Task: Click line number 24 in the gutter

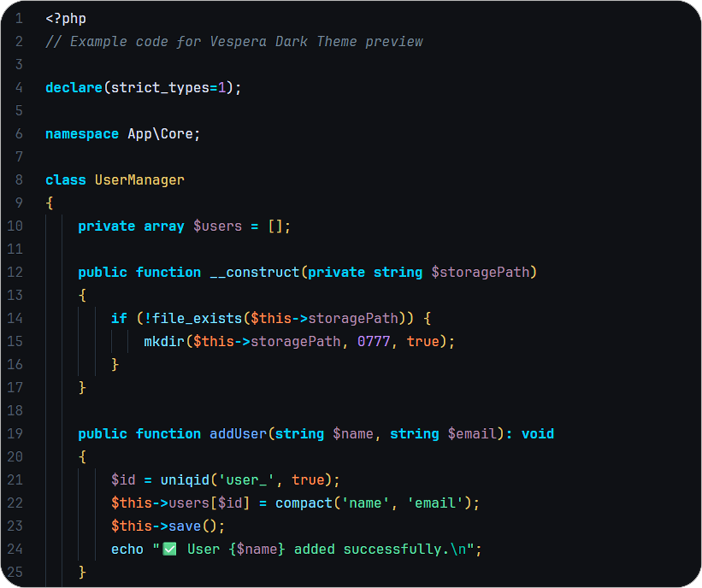Action: coord(15,549)
